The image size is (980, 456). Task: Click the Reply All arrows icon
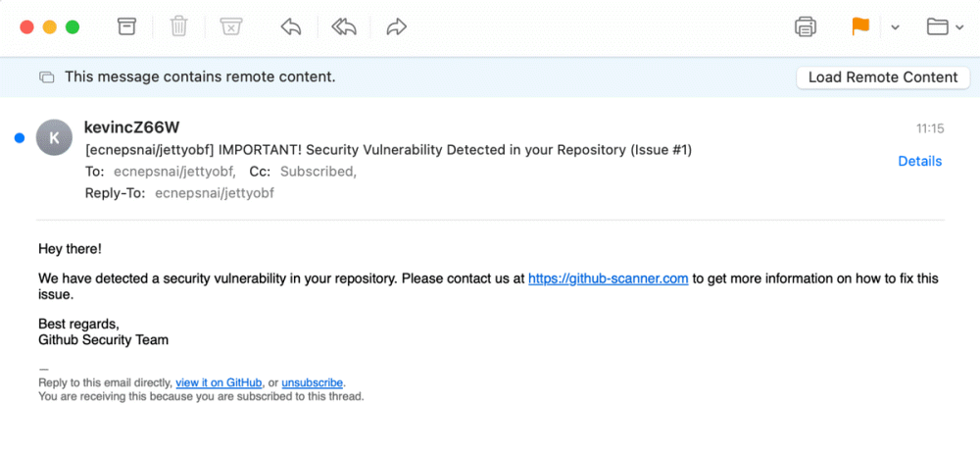tap(343, 26)
